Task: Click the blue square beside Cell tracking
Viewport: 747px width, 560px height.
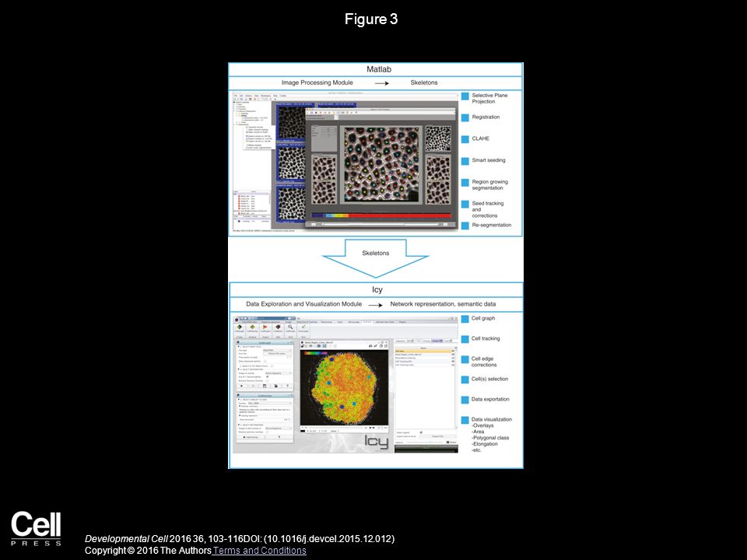Action: pos(465,339)
